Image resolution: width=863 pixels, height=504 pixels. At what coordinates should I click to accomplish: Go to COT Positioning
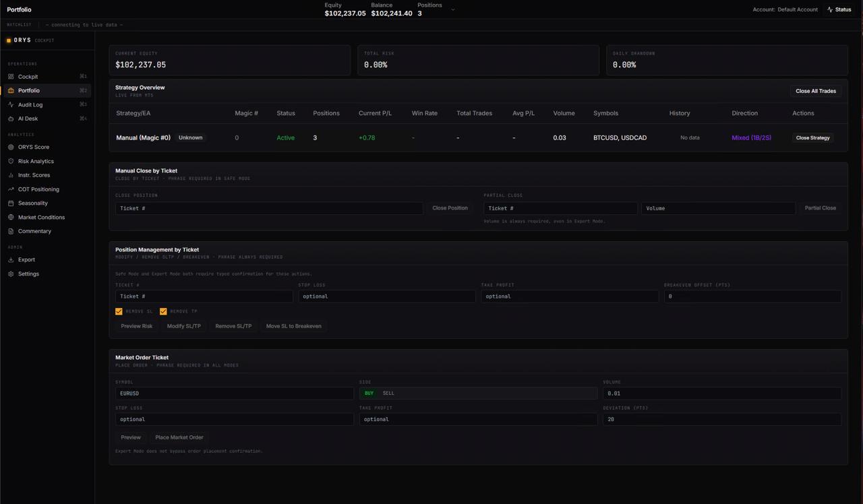coord(47,189)
